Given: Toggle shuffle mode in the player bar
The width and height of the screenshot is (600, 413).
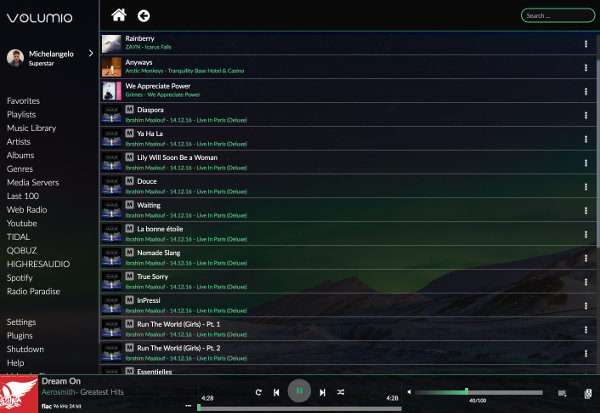Looking at the screenshot, I should point(342,392).
